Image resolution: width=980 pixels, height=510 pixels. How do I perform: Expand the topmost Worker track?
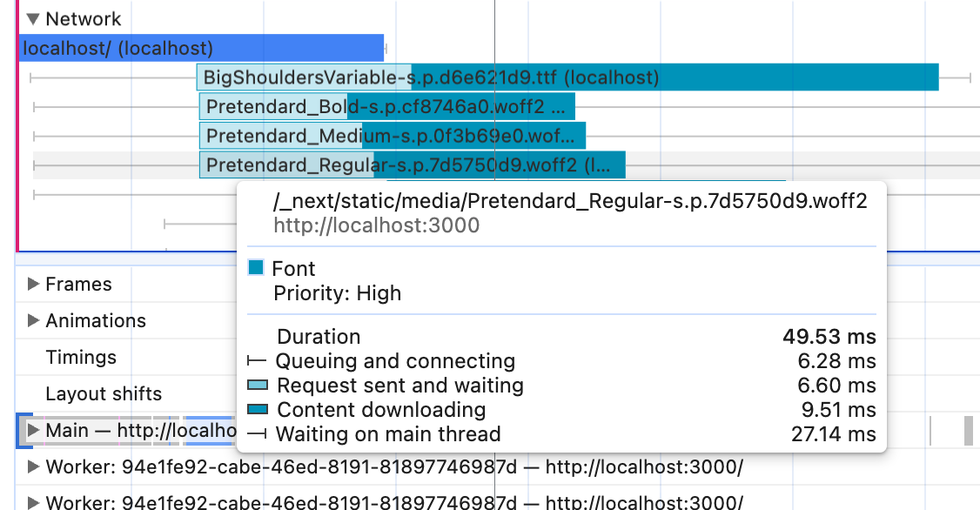click(x=34, y=467)
